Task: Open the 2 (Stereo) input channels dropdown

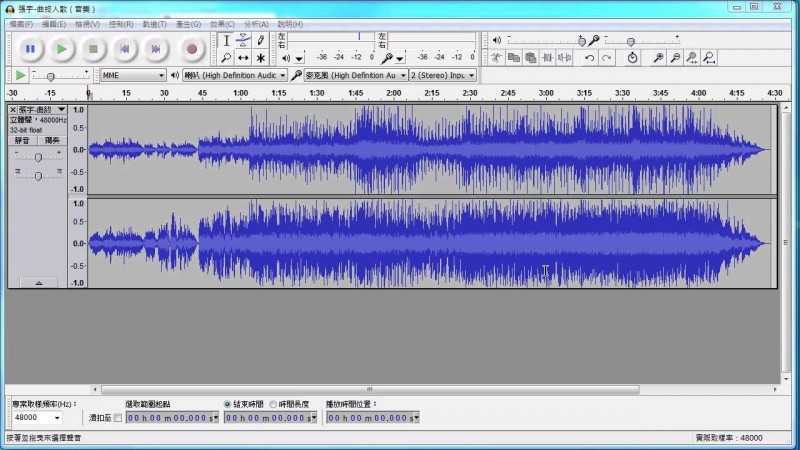Action: tap(443, 75)
